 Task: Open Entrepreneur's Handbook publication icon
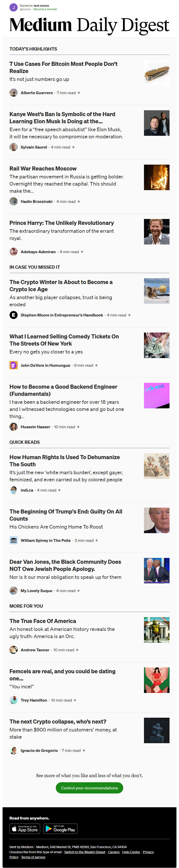coord(14,315)
